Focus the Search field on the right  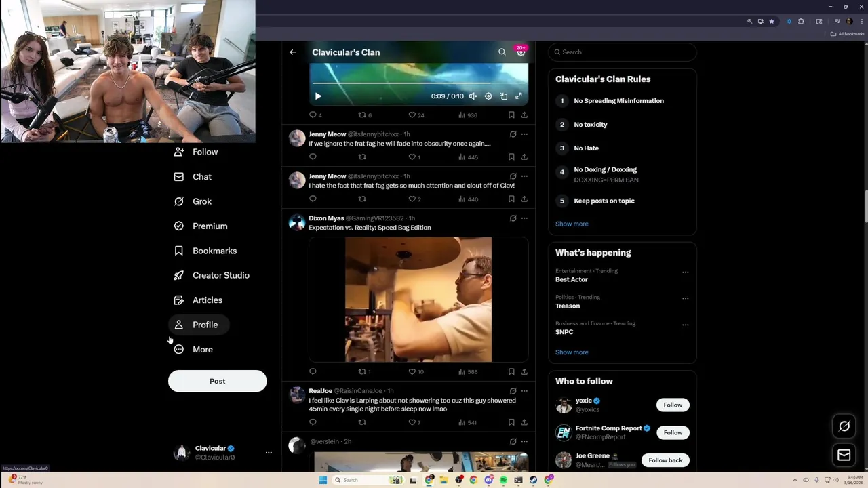(622, 52)
